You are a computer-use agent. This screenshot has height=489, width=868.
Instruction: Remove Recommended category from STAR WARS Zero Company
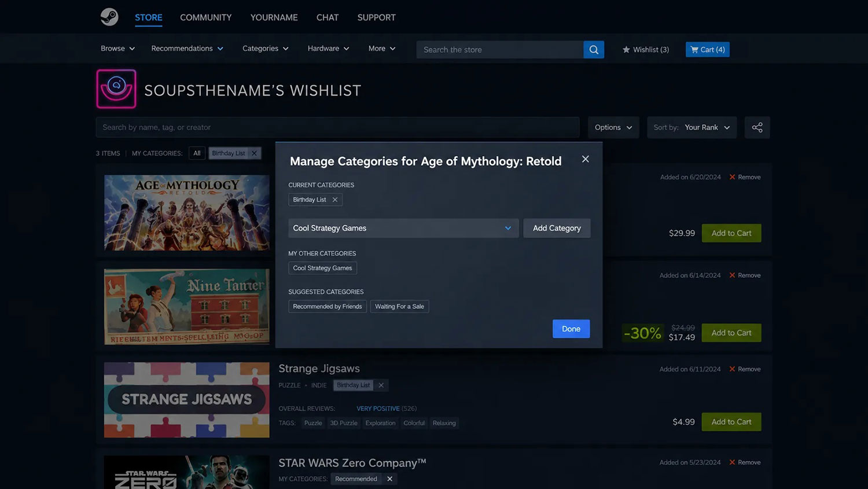click(x=389, y=479)
